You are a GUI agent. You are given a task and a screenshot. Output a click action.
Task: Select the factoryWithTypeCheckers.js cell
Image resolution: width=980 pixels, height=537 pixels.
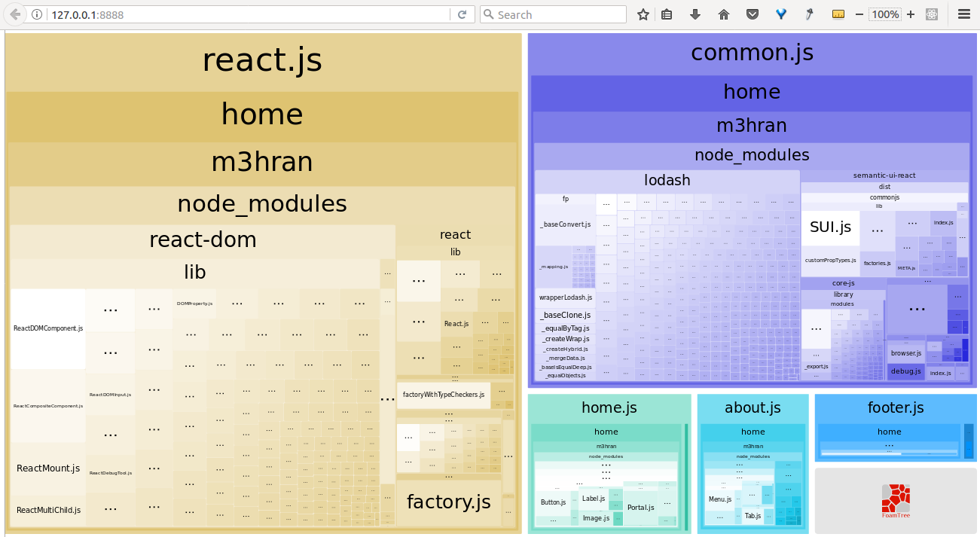444,395
